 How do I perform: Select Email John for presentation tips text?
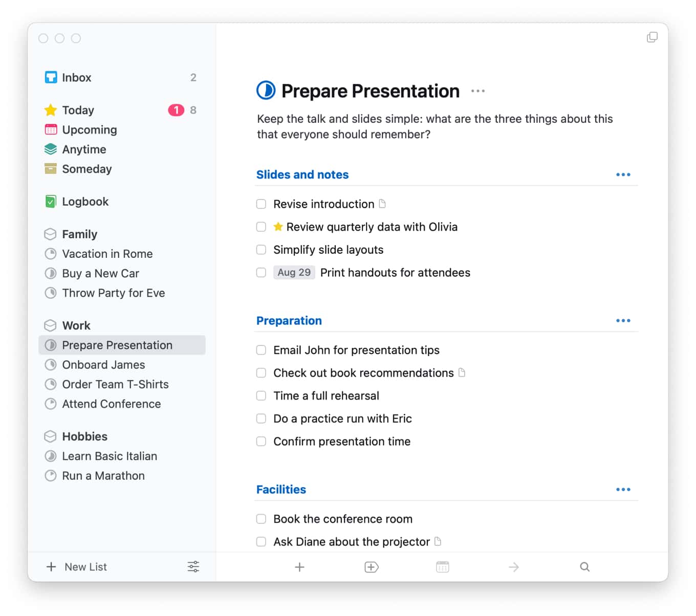(357, 350)
